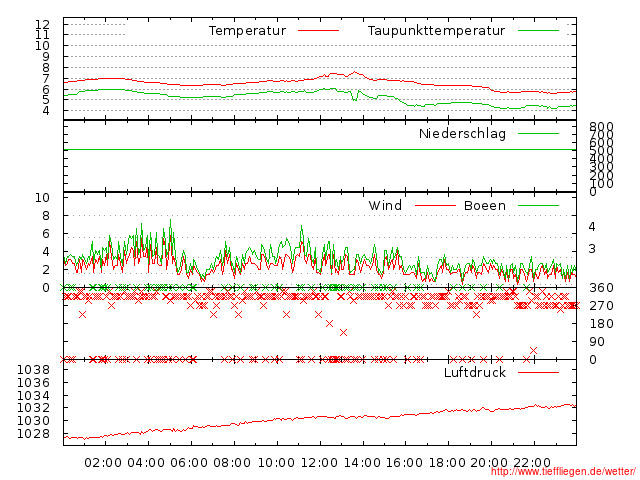The width and height of the screenshot is (640, 480).
Task: Select the red Luftdruck legend line
Action: 538,373
